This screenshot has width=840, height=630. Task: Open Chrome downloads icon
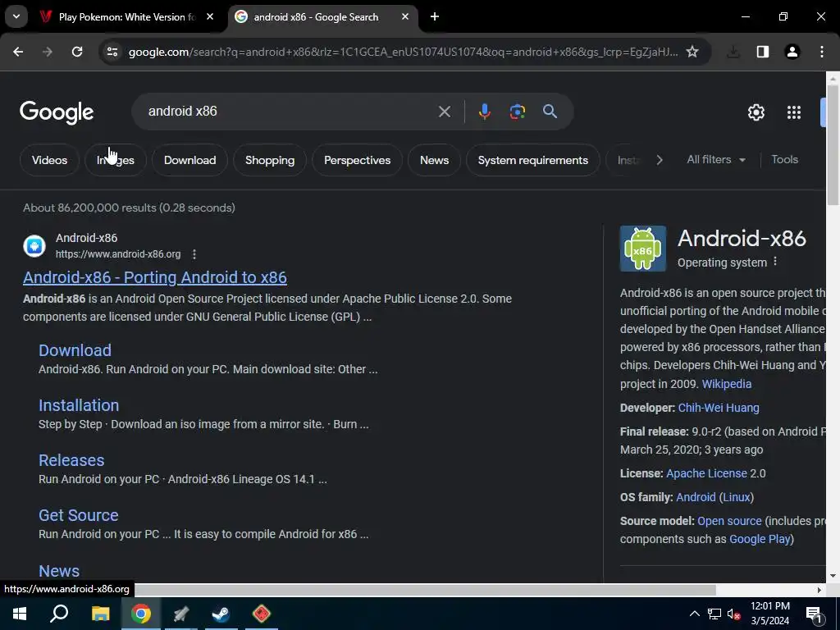pos(733,52)
